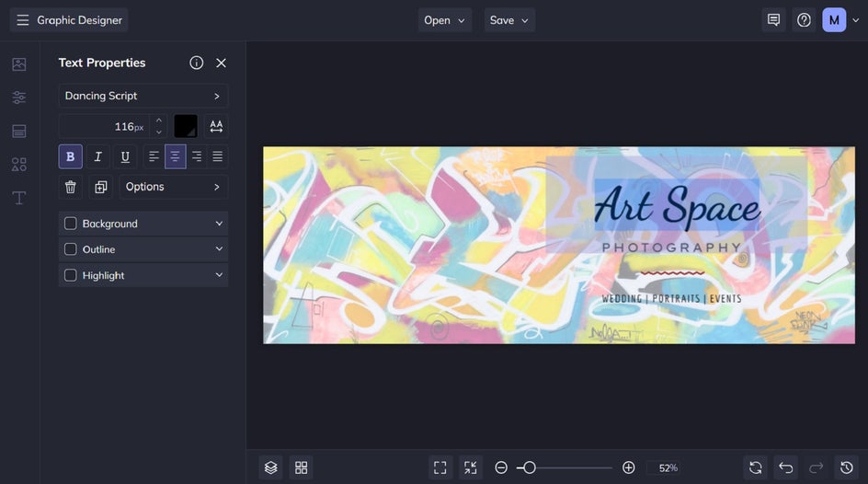The image size is (868, 484).
Task: Open the Open dropdown menu
Action: [x=444, y=20]
